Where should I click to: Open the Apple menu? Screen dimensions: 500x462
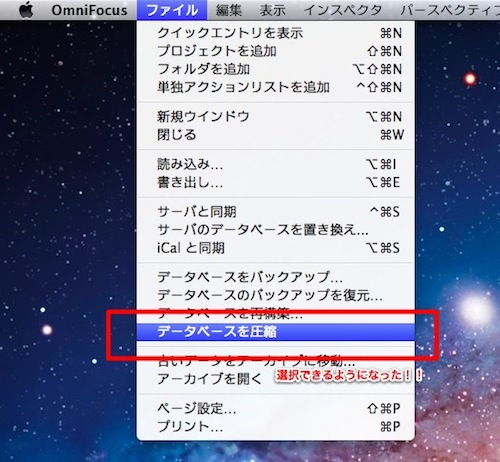[x=26, y=10]
